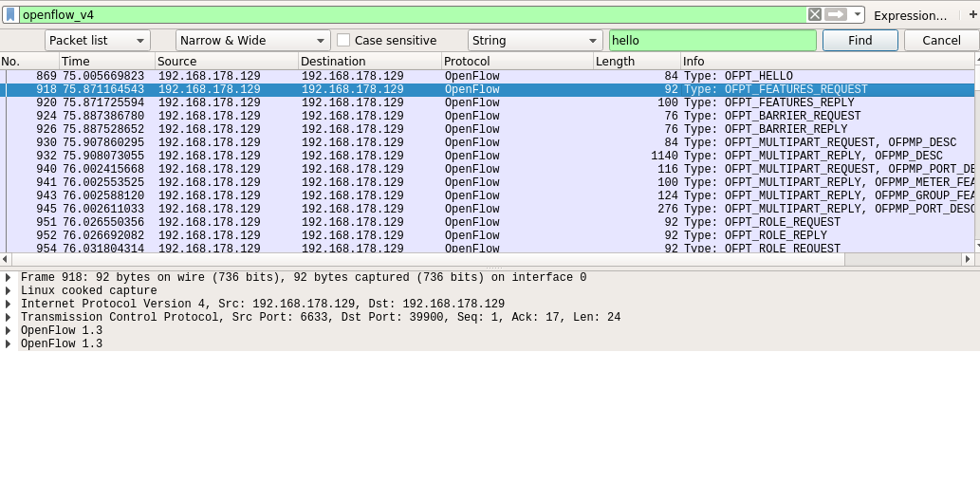
Task: Click the Cancel button
Action: pyautogui.click(x=941, y=41)
